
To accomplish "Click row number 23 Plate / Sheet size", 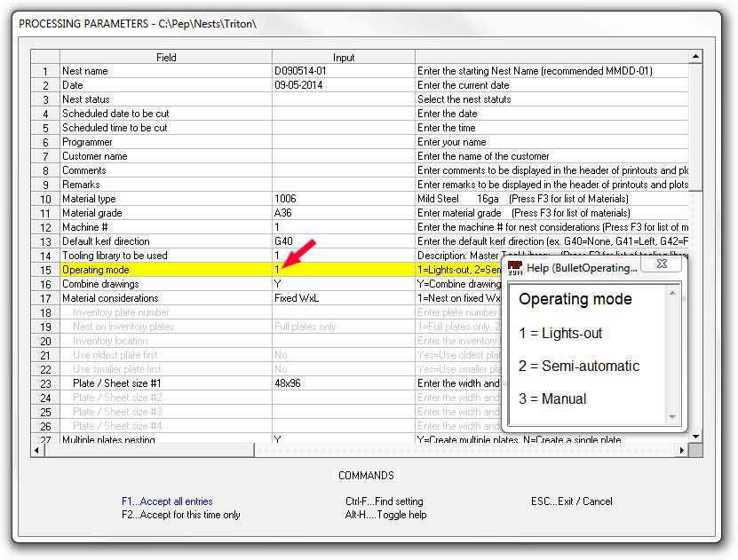I will click(x=44, y=383).
